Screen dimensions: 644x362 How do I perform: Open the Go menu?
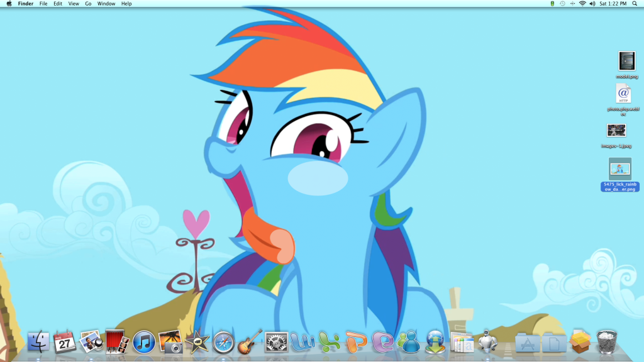pos(88,4)
